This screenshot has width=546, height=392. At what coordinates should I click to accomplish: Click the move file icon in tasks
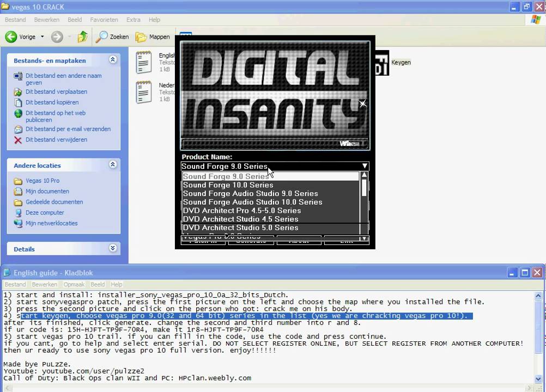[18, 92]
